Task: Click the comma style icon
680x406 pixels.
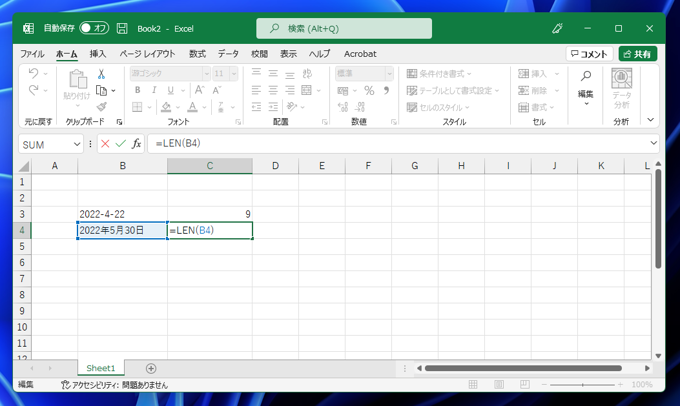Action: (386, 90)
